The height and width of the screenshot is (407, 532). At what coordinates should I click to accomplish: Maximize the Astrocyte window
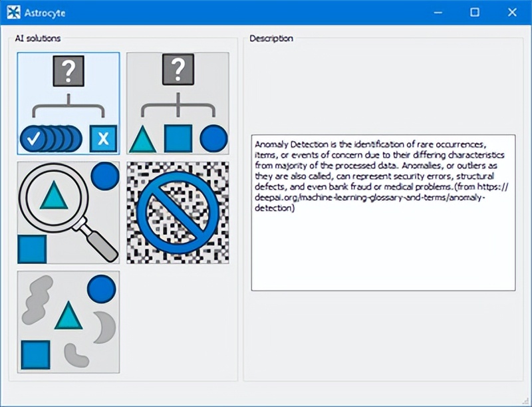475,13
